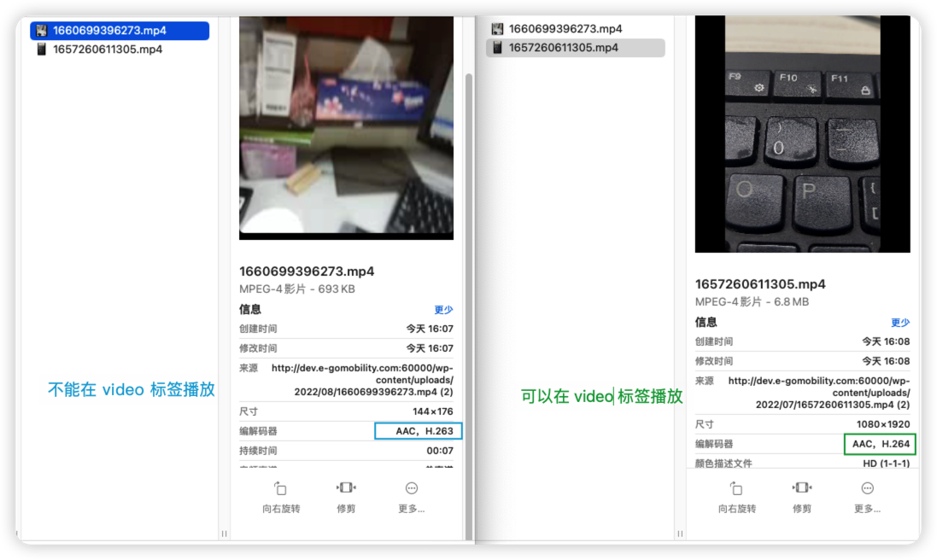Select 1660699396273.mp4 in the right Finder window
937x560 pixels.
tap(565, 29)
